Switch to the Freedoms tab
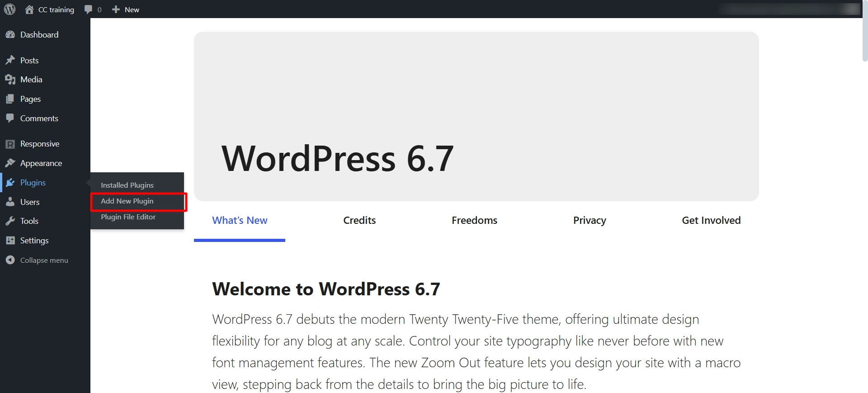868x393 pixels. coord(474,221)
